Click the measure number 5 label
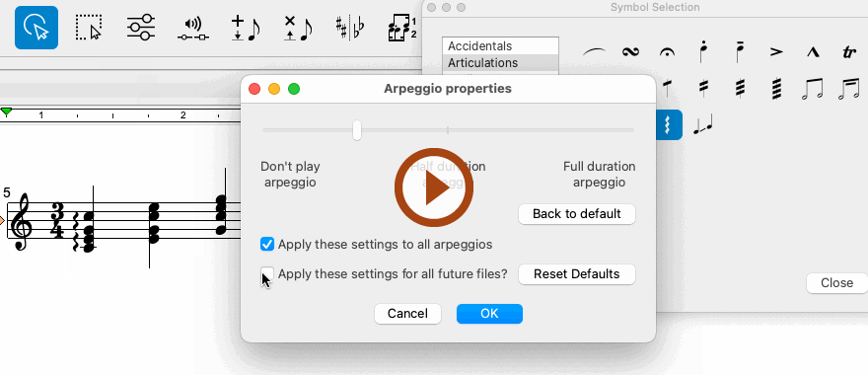 click(6, 192)
